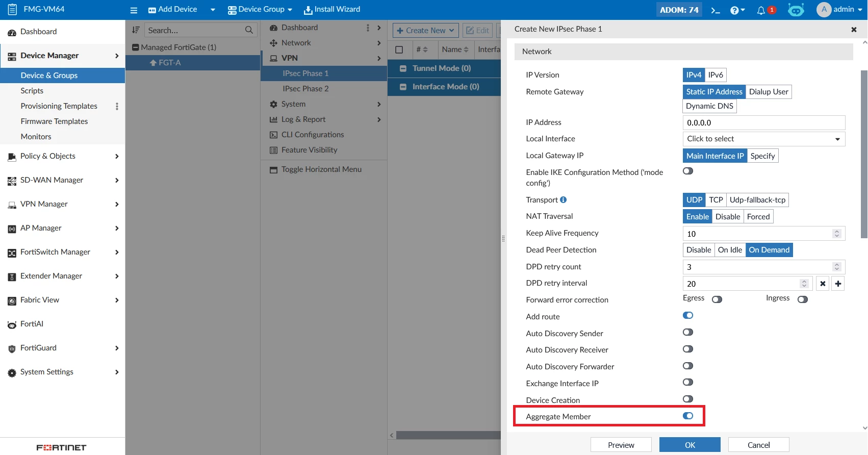This screenshot has height=455, width=868.
Task: Click the FortiSwitch Manager sidebar icon
Action: click(12, 252)
